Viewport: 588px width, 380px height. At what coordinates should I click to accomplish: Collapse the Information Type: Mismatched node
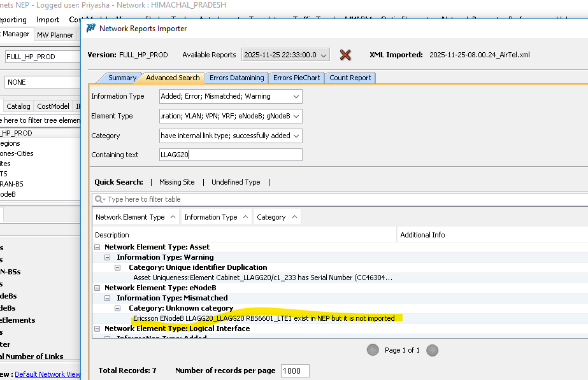tap(110, 298)
